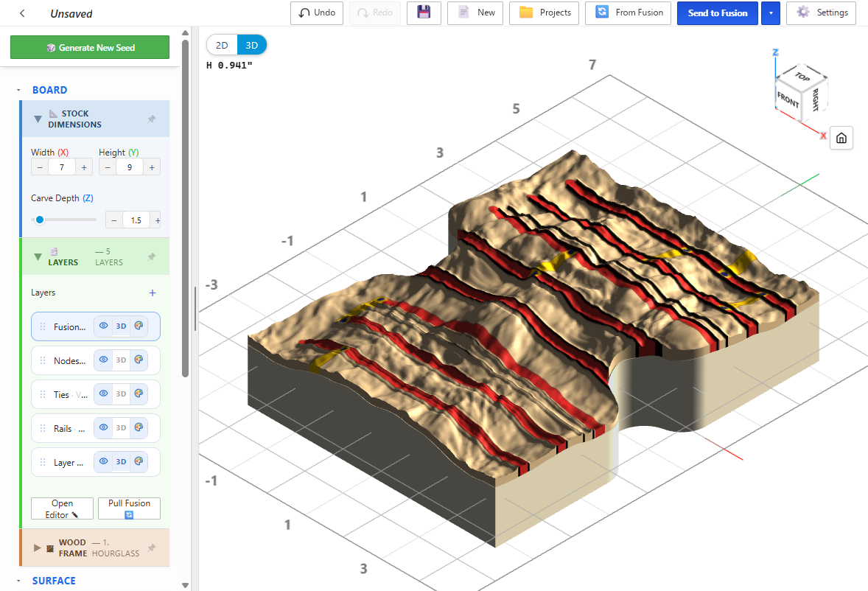Click the Generate New Seed button
The width and height of the screenshot is (868, 591).
[x=90, y=48]
